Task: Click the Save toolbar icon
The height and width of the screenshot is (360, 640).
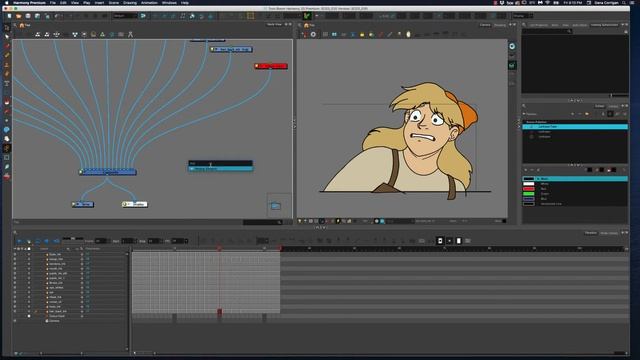Action: [28, 16]
